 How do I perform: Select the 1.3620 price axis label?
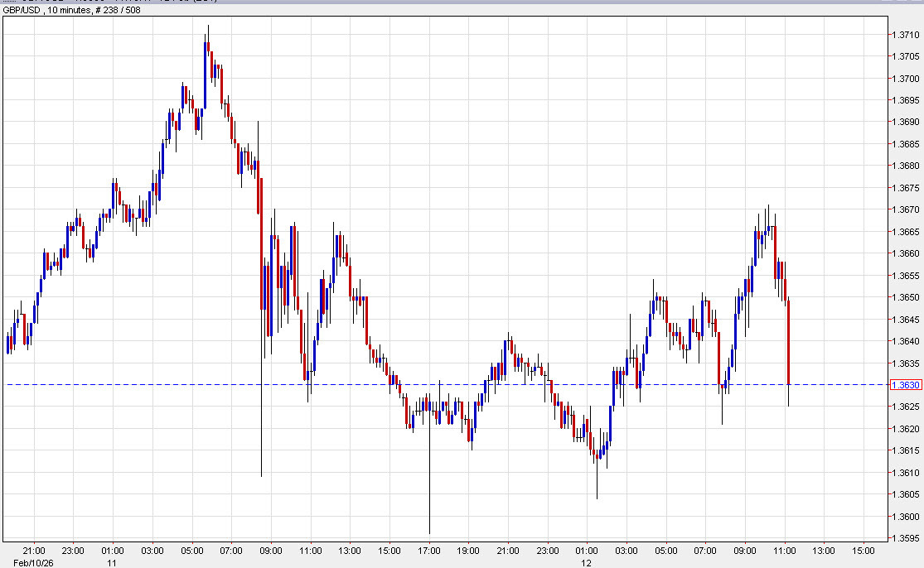click(x=902, y=429)
